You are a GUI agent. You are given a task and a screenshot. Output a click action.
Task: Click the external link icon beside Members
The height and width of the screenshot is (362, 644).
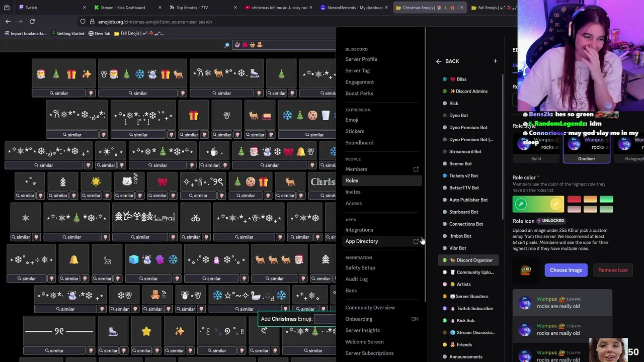[x=416, y=169]
